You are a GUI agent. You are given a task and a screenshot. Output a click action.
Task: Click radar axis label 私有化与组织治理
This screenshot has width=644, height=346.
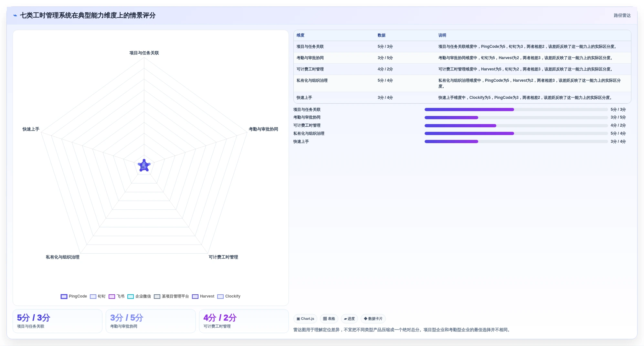[x=63, y=257]
